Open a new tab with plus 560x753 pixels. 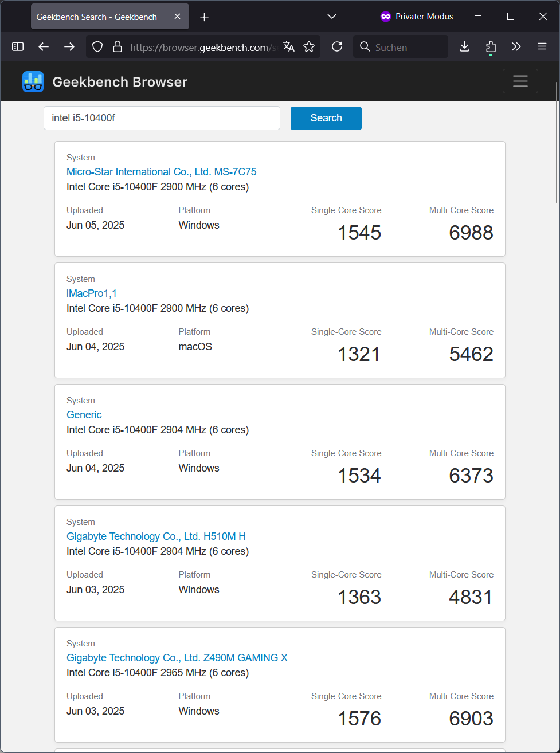pos(204,17)
